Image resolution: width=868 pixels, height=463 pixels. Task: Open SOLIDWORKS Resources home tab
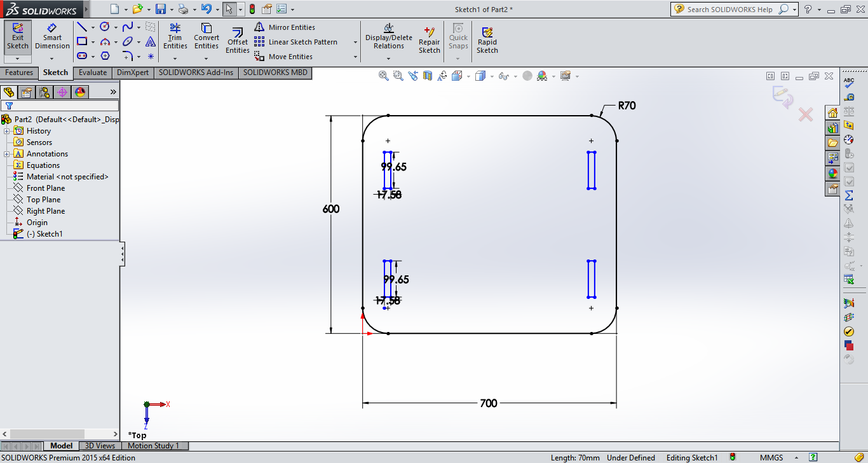[x=833, y=113]
